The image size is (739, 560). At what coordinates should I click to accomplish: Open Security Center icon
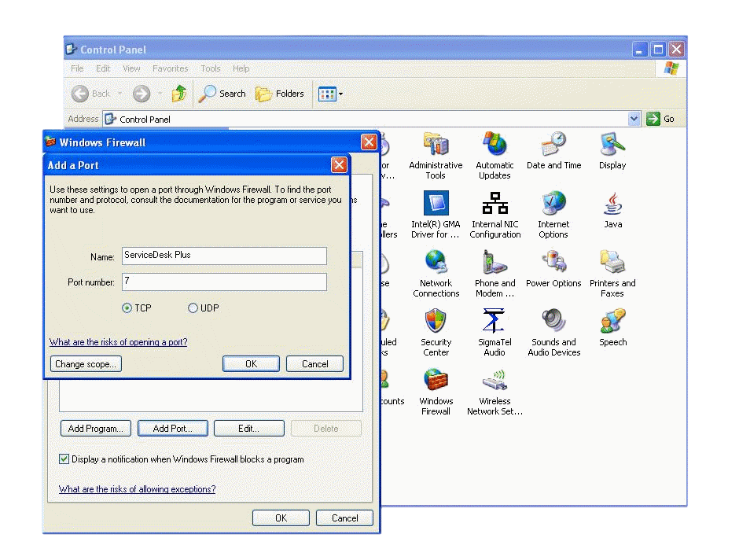click(x=436, y=333)
